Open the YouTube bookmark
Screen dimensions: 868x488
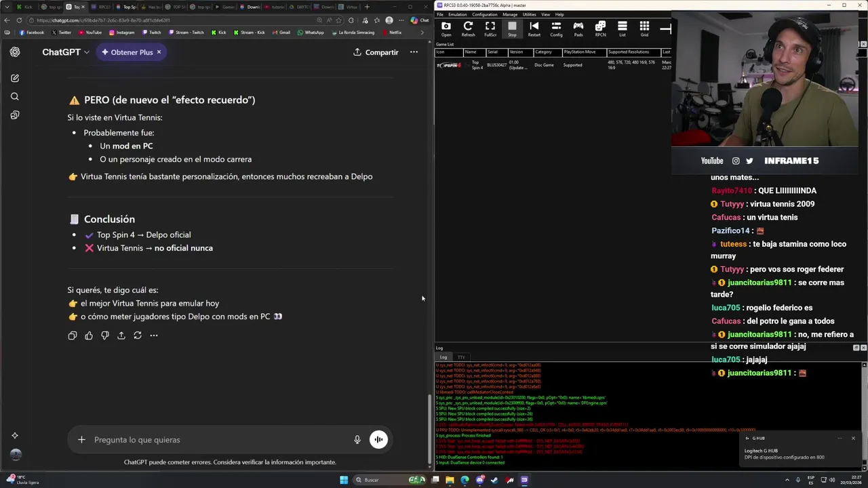[x=90, y=33]
